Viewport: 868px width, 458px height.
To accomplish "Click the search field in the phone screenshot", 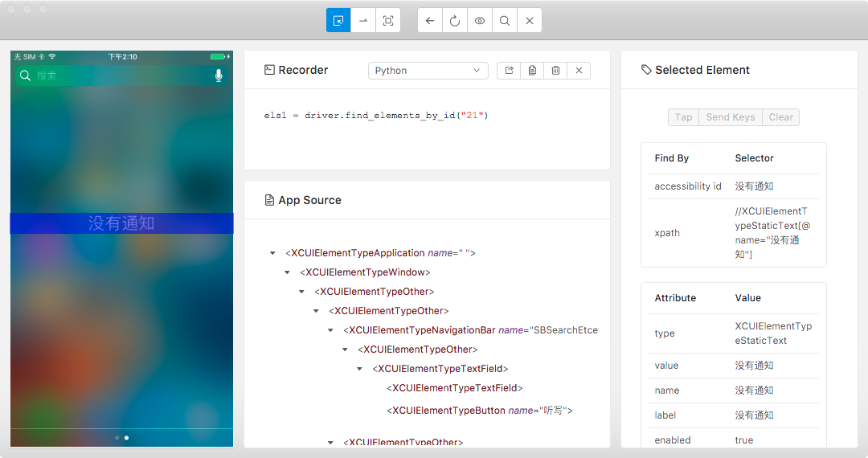I will pyautogui.click(x=122, y=76).
